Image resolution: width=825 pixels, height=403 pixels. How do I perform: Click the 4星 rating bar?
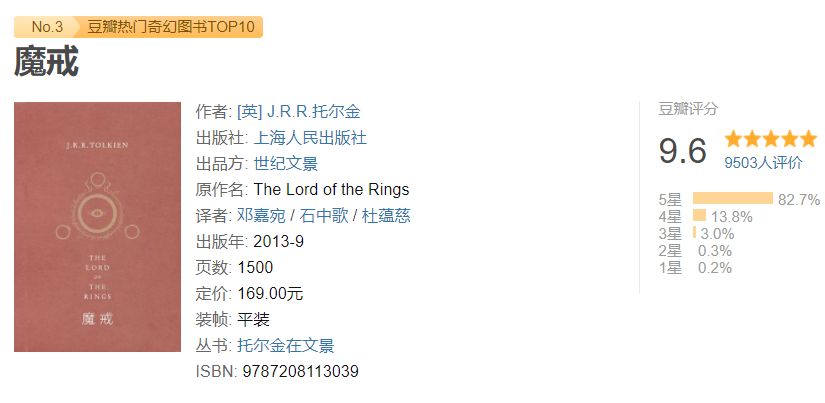699,215
